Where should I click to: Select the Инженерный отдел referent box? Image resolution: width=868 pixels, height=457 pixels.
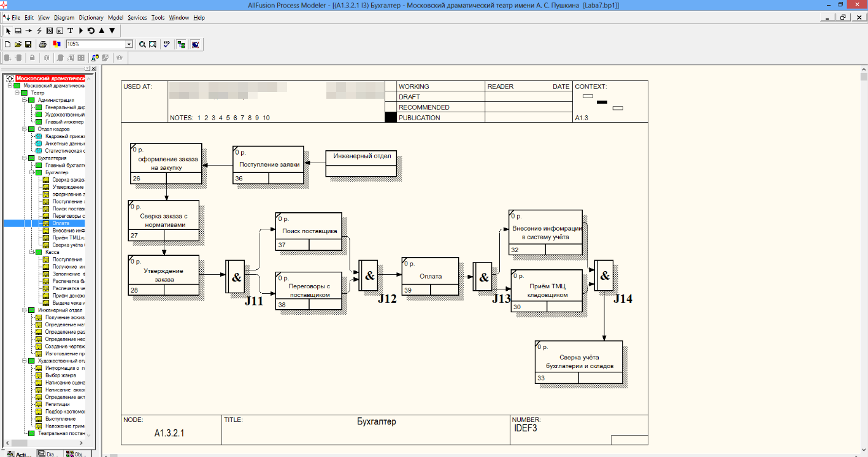[x=361, y=163]
